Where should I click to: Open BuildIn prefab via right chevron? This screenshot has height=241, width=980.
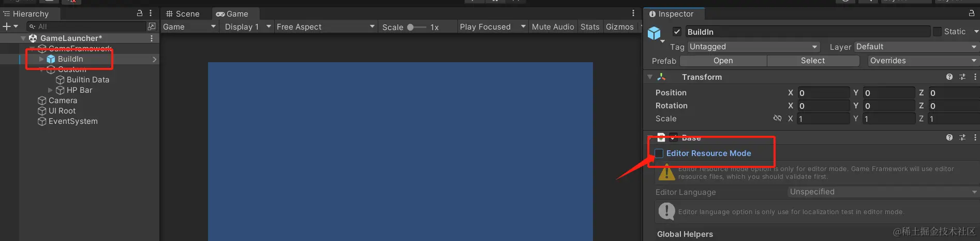154,59
